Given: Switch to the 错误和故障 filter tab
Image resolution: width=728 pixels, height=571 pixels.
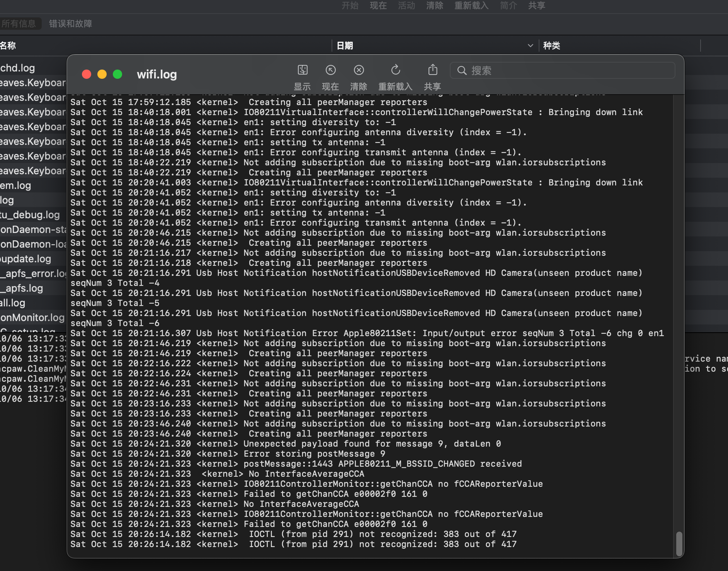Looking at the screenshot, I should [70, 24].
